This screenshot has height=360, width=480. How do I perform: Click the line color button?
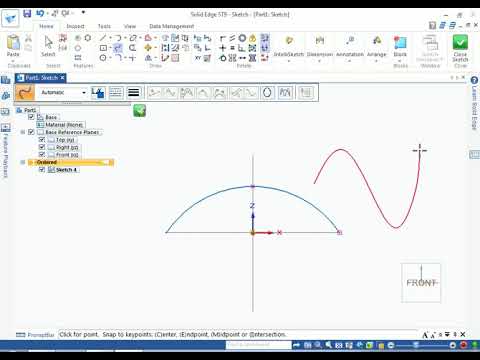[98, 92]
